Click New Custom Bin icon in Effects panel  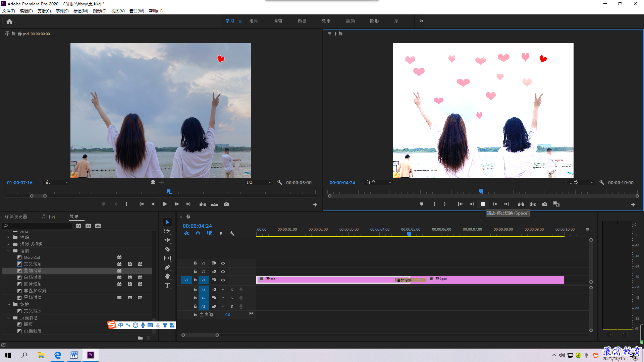140,338
